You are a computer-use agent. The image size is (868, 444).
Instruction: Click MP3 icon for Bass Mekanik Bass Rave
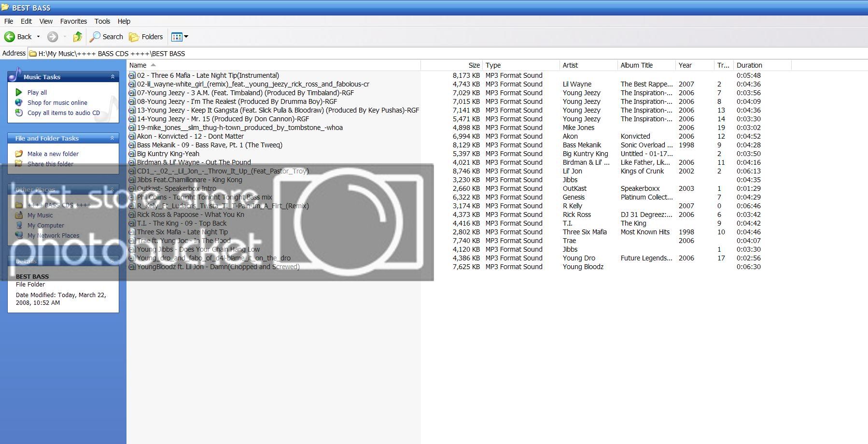(132, 145)
